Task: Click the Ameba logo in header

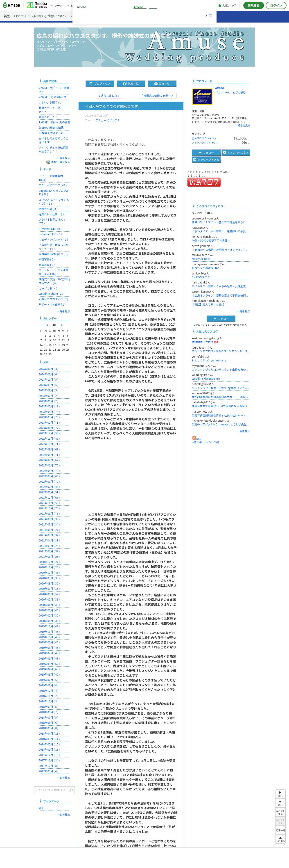Action: pos(11,5)
